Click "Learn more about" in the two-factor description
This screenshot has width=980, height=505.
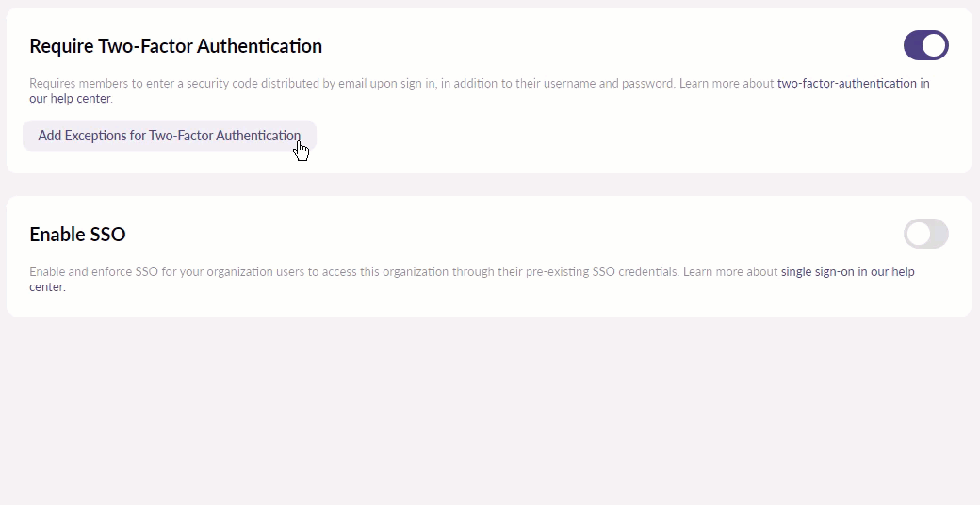click(x=727, y=83)
